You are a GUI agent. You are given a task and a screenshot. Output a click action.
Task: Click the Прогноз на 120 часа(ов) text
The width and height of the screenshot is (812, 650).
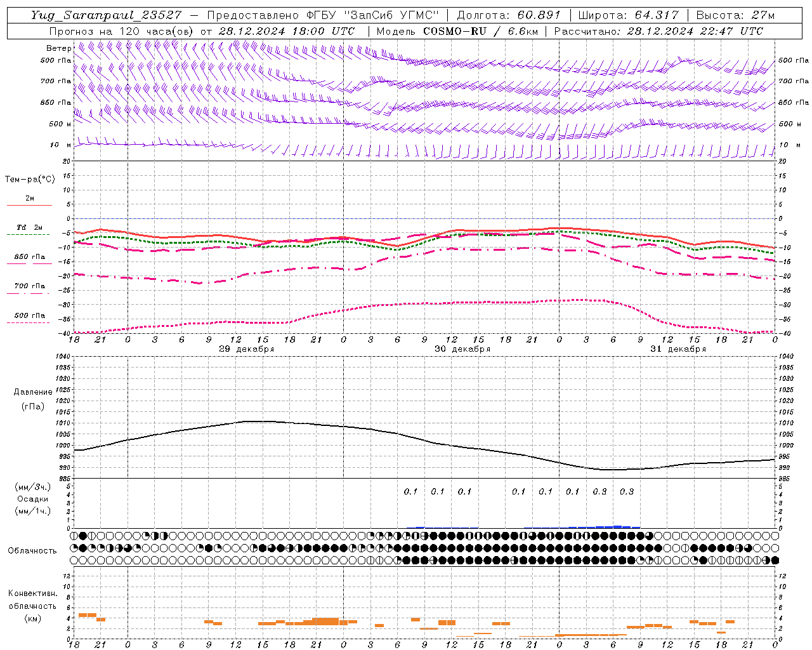click(122, 31)
